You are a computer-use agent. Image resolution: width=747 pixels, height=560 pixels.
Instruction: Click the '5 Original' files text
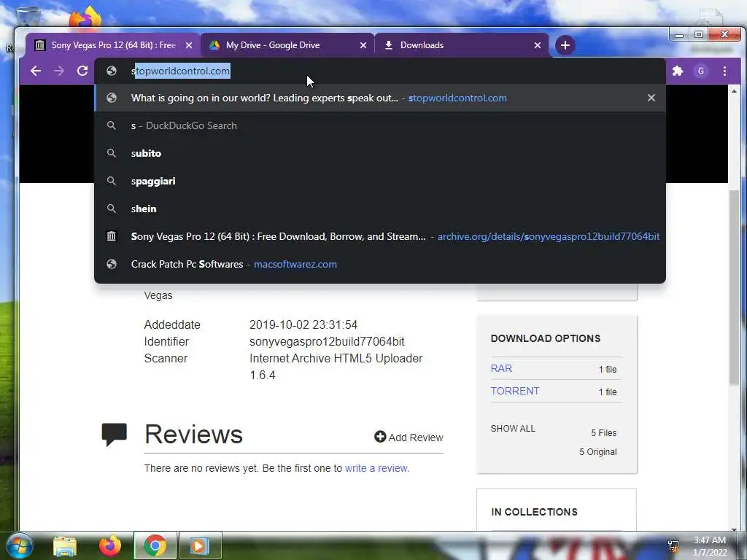tap(598, 451)
